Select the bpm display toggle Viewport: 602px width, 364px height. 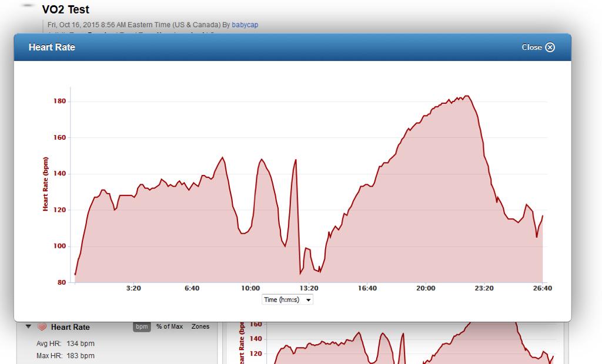142,326
